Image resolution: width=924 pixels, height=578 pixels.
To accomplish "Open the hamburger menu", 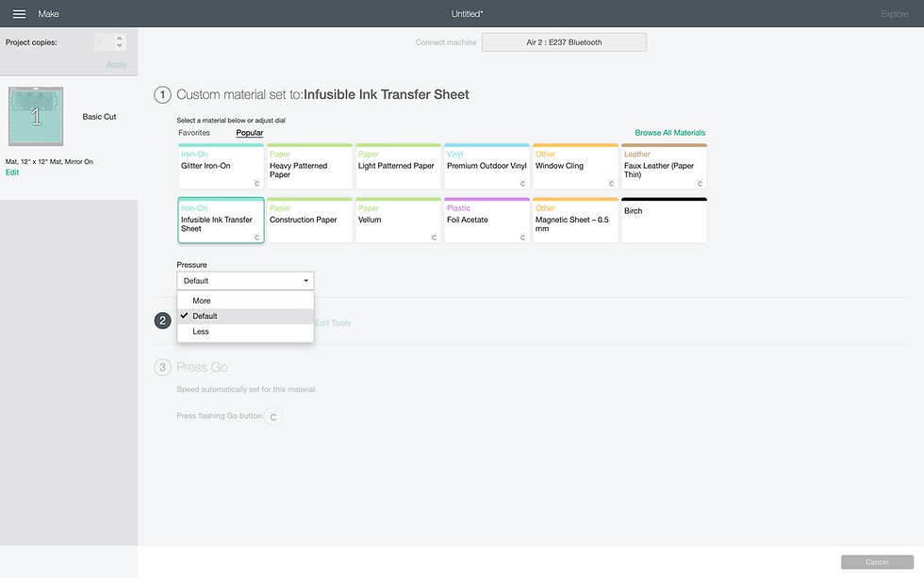I will (x=19, y=13).
